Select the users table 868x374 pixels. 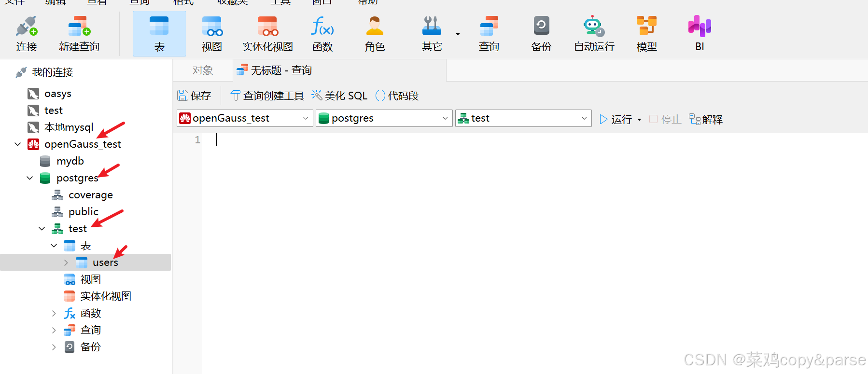105,263
